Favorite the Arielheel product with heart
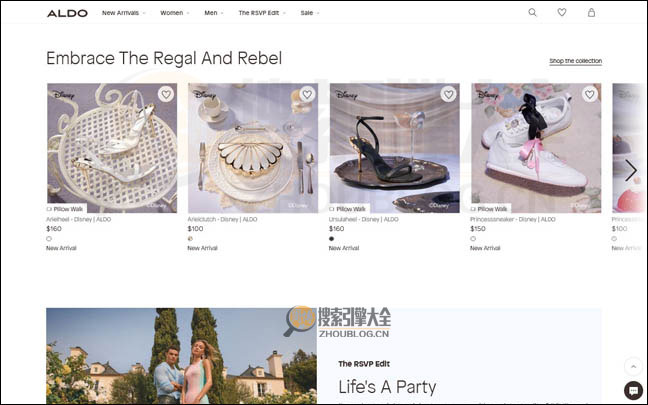This screenshot has height=405, width=648. pos(166,94)
